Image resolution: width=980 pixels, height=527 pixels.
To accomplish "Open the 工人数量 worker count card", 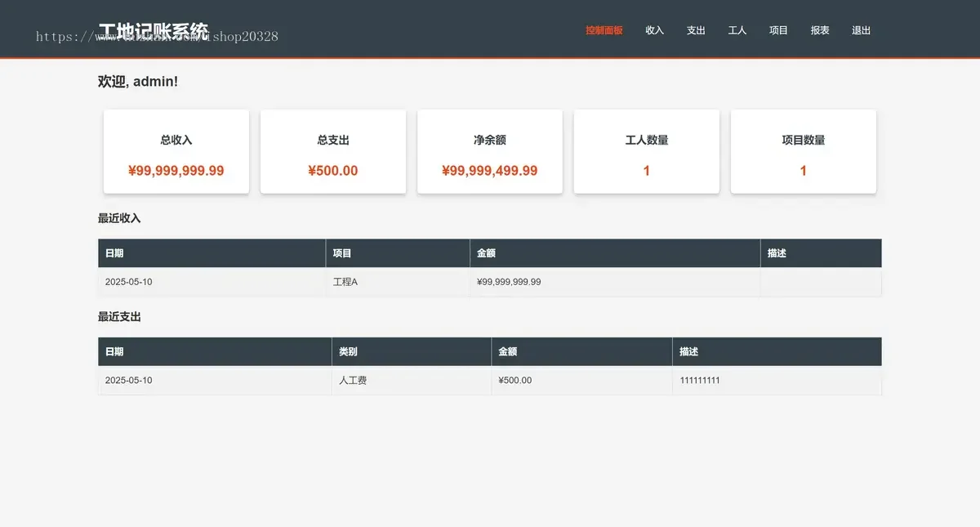I will (646, 151).
